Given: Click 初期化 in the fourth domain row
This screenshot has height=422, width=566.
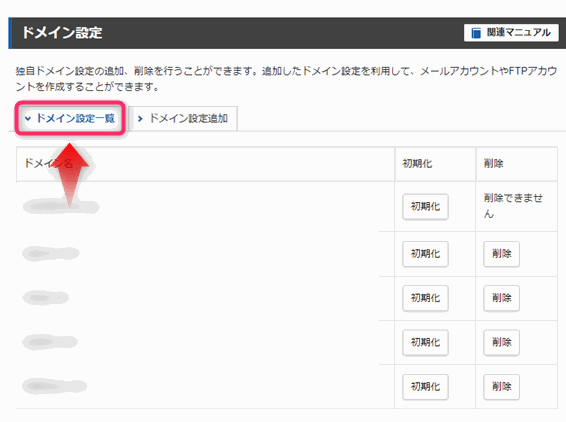Looking at the screenshot, I should [425, 342].
